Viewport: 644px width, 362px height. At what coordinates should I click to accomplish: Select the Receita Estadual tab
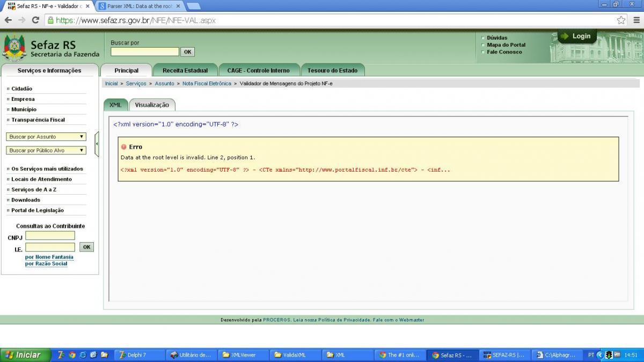185,70
